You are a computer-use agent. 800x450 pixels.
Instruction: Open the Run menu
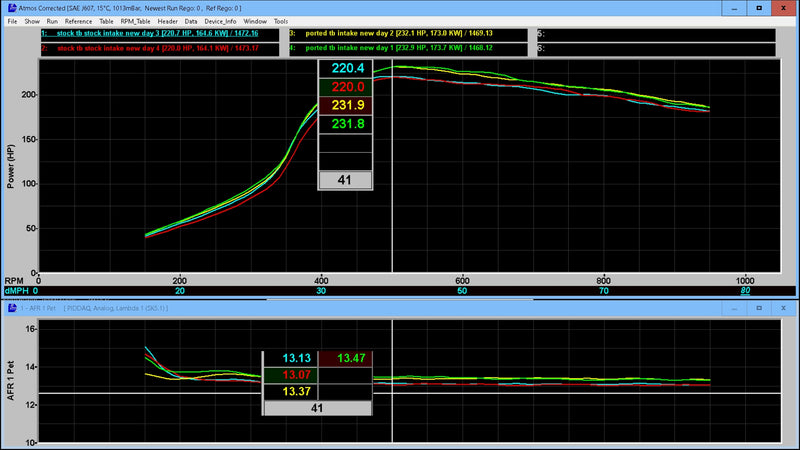pos(52,20)
